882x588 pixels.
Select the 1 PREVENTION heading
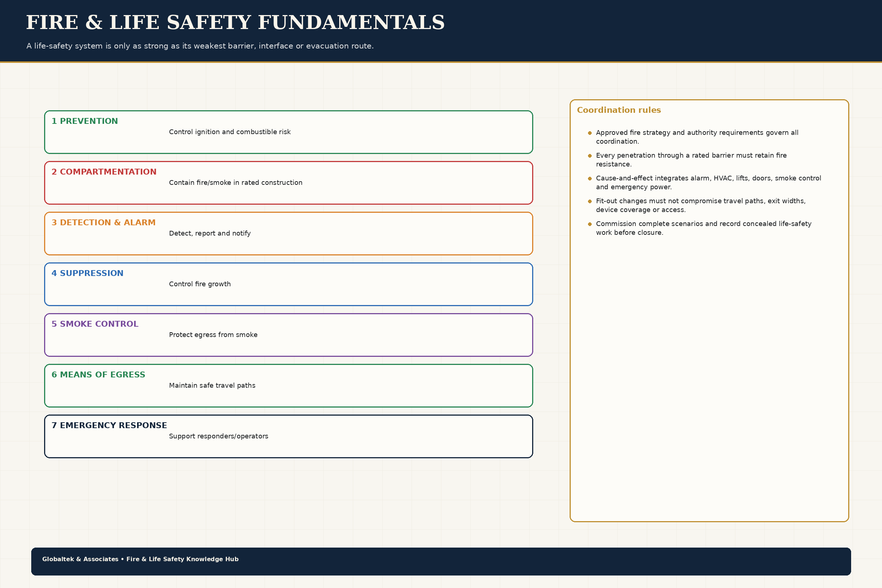click(x=85, y=121)
